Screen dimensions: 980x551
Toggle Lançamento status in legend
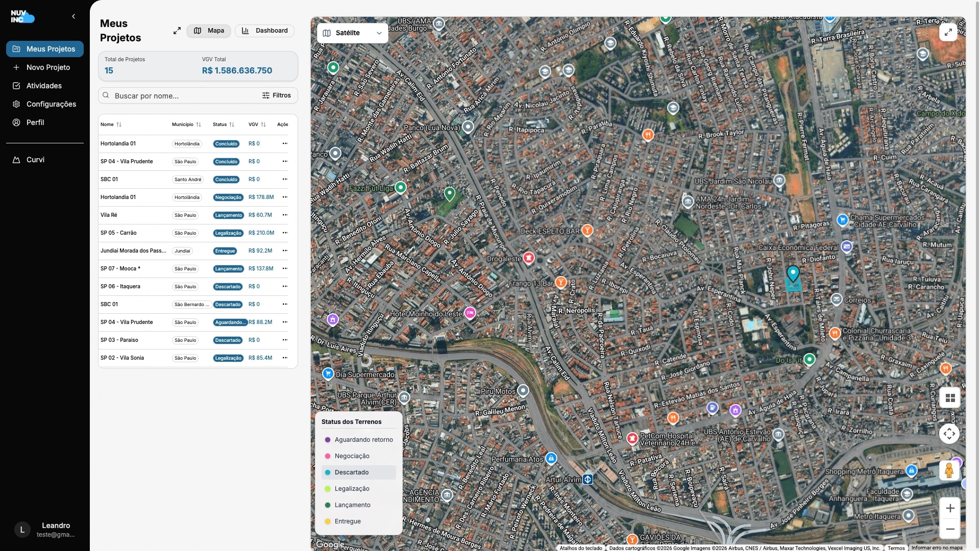pyautogui.click(x=359, y=505)
